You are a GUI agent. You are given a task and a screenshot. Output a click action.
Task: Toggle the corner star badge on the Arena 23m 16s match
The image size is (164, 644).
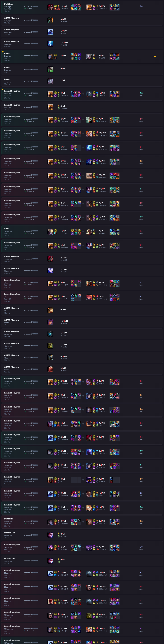click(3, 52)
